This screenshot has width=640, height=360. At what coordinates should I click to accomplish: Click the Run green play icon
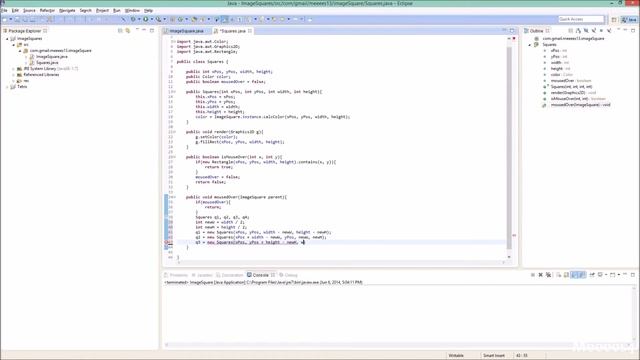(145, 19)
